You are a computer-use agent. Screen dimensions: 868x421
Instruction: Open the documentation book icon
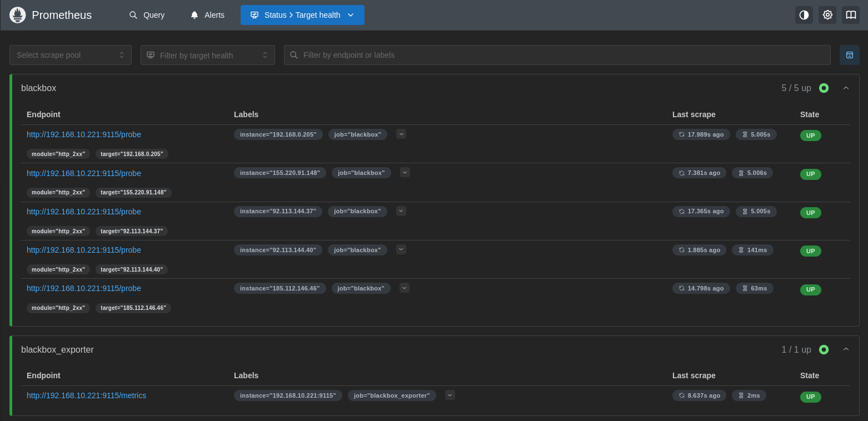850,15
